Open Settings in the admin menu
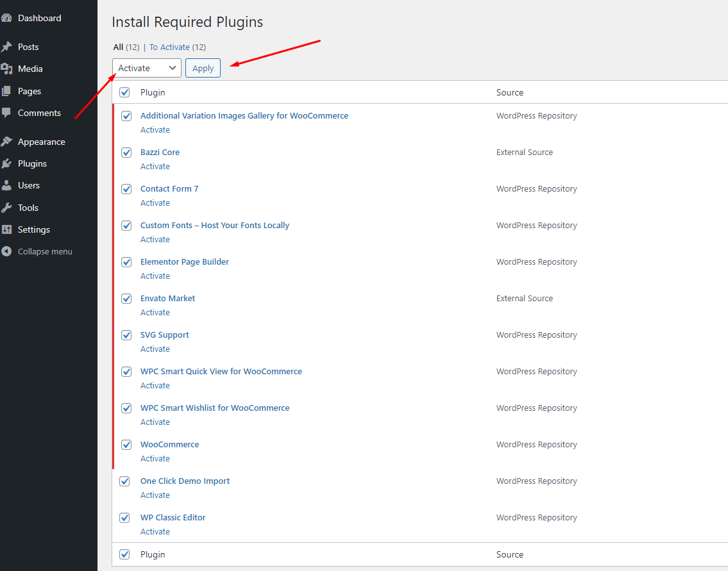The height and width of the screenshot is (571, 728). coord(34,229)
